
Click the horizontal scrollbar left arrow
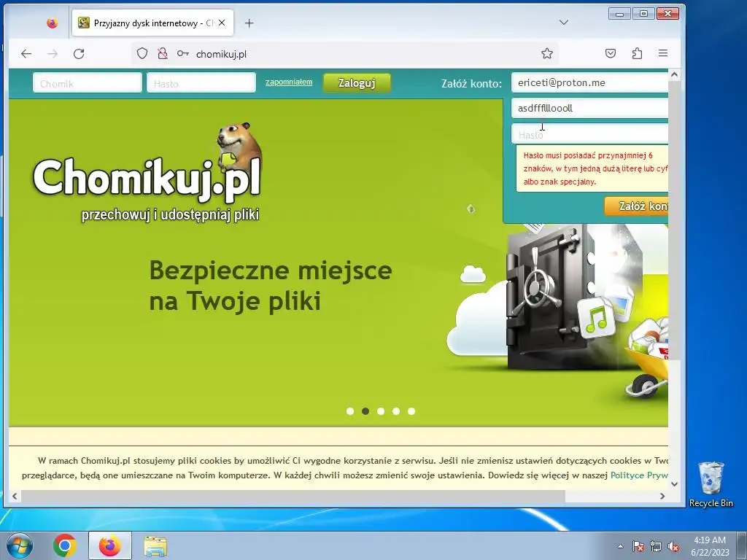[x=15, y=496]
